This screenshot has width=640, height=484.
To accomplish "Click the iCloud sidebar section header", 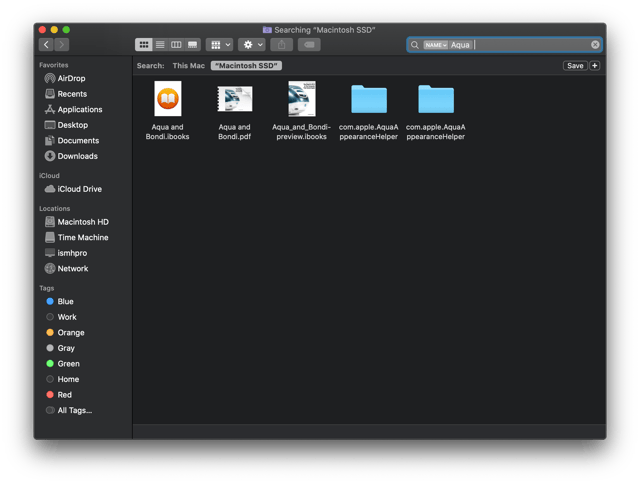I will pos(49,175).
